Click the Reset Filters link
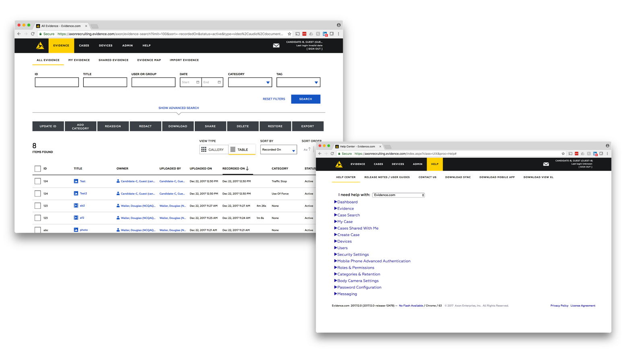Viewport: 644px width, 360px height. (x=274, y=99)
